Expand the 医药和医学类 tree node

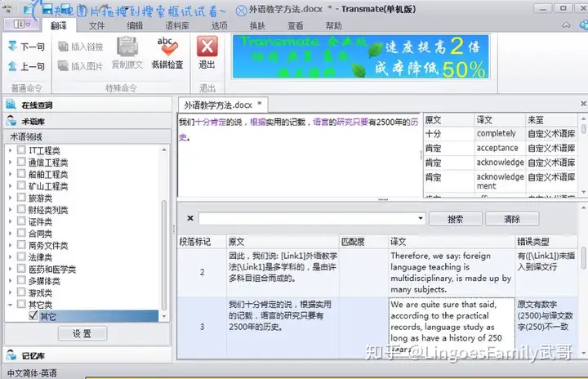pos(10,269)
